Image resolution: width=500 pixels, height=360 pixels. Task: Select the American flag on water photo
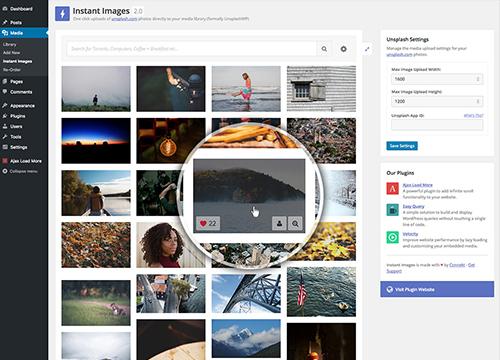tap(321, 292)
